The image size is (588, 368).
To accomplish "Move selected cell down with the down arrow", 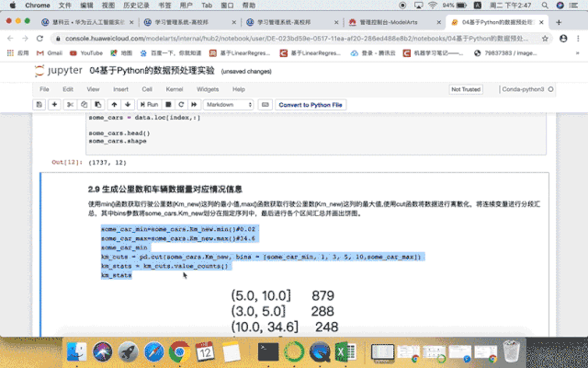I will (x=128, y=105).
